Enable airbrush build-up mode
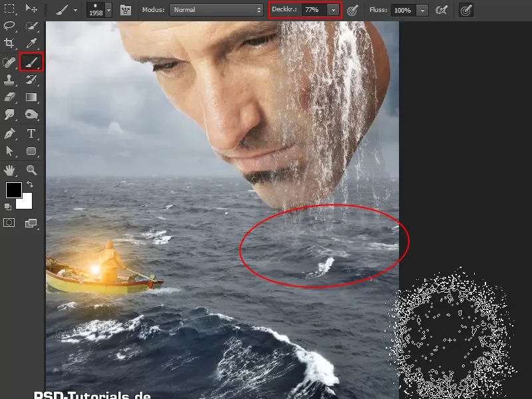 click(442, 10)
